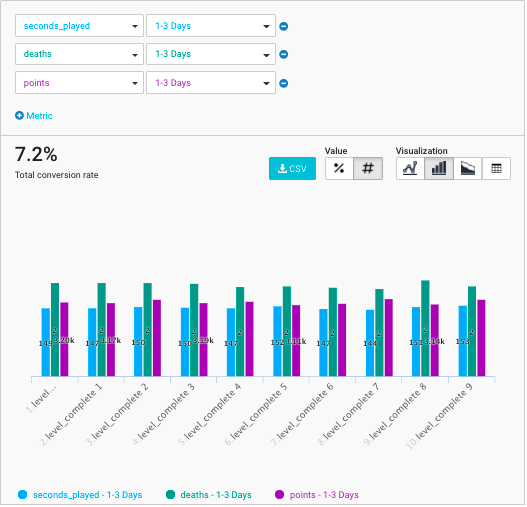
Task: Click axis label 4.level_complete 3
Action: (x=165, y=416)
